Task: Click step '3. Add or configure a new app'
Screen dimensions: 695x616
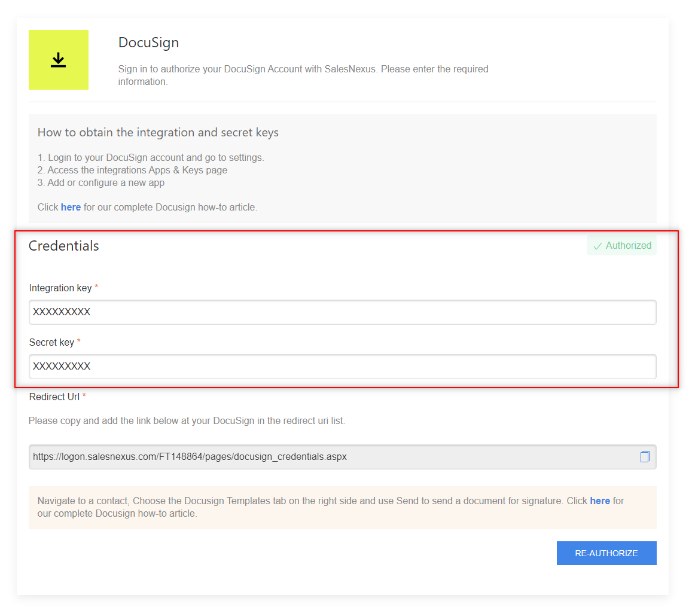Action: click(100, 182)
